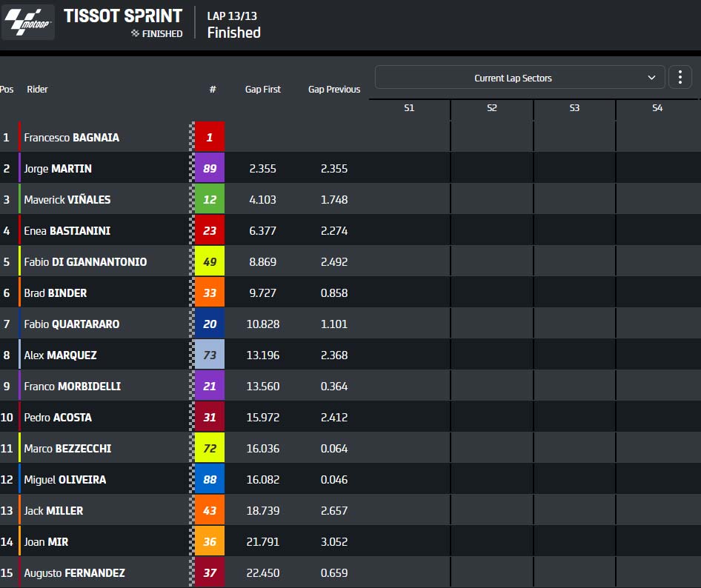Select Augusto FERNANDEZ row
Viewport: 701px width, 588px height.
coord(350,572)
